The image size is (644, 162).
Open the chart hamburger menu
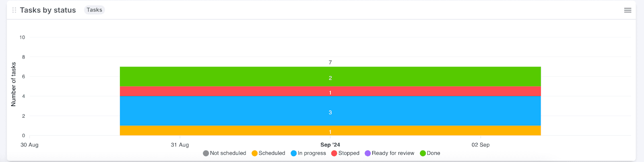pyautogui.click(x=627, y=10)
